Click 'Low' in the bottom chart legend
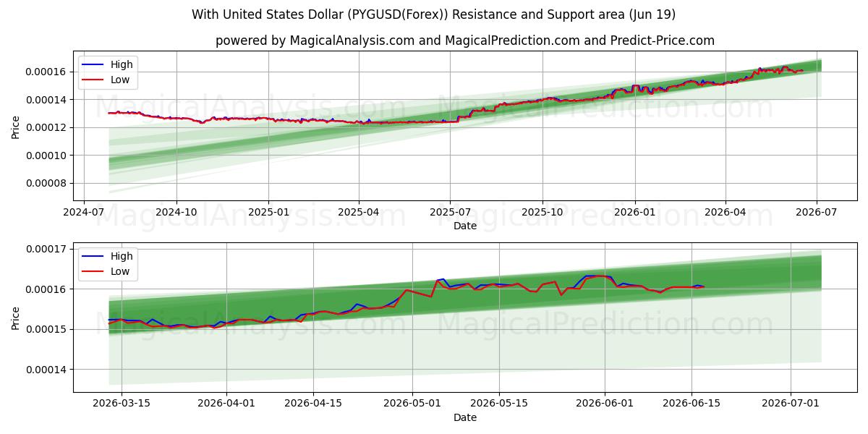868x434 pixels. pyautogui.click(x=120, y=271)
